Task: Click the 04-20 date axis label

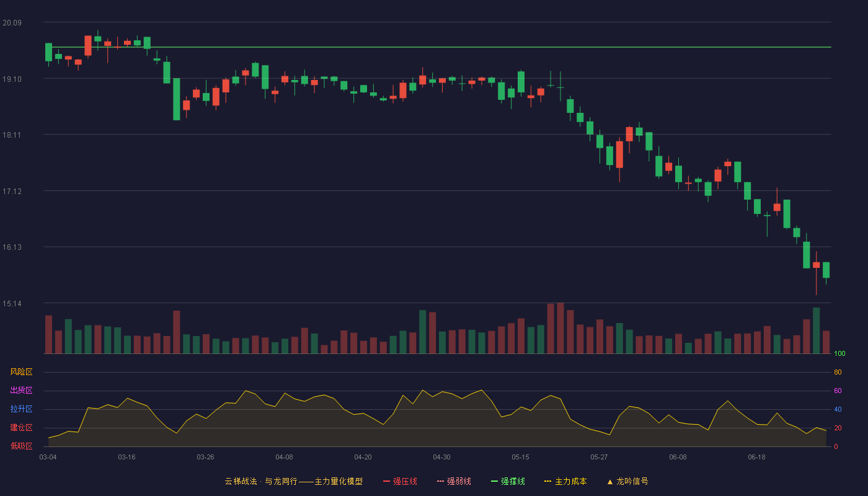Action: coord(363,457)
